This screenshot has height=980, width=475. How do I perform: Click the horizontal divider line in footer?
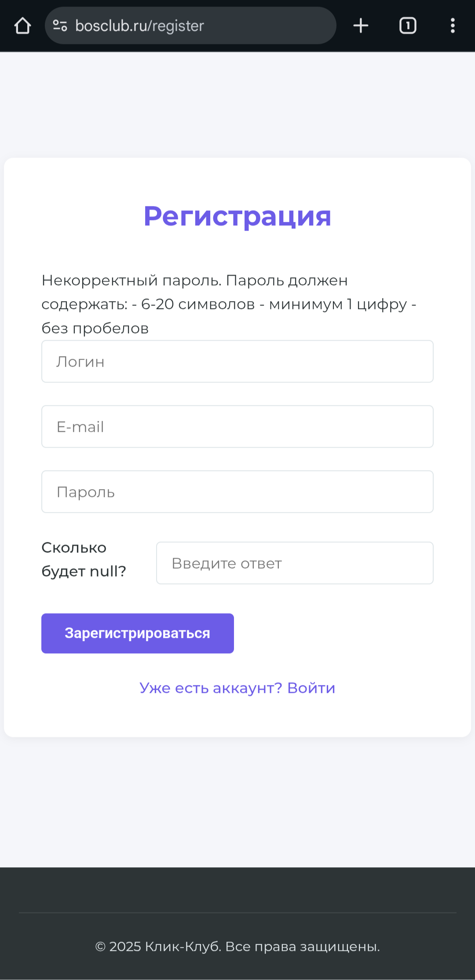pyautogui.click(x=237, y=913)
